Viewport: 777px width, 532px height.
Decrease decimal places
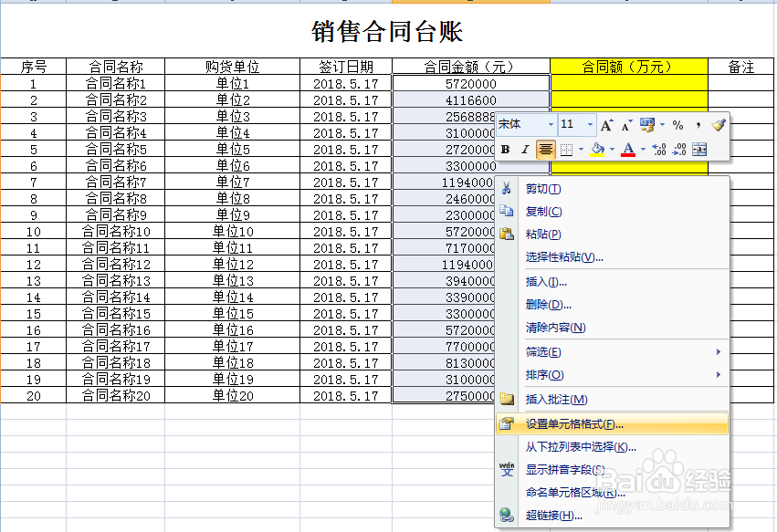pos(679,150)
